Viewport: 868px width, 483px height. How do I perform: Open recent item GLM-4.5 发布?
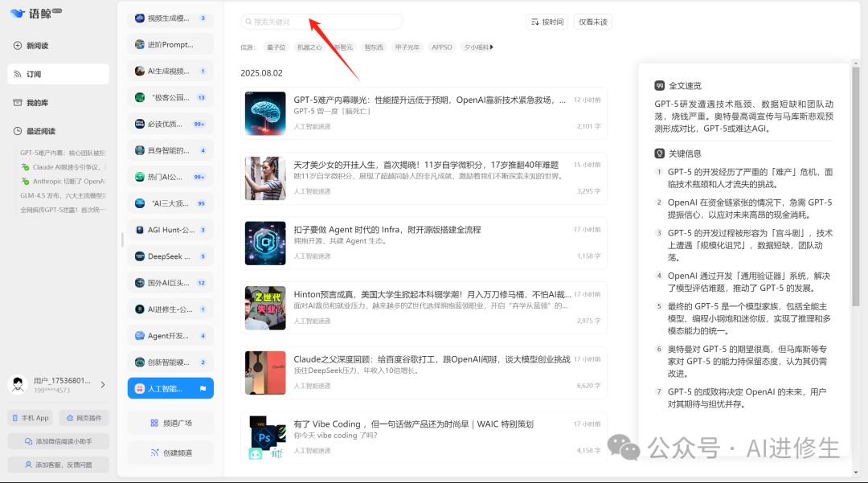[63, 195]
